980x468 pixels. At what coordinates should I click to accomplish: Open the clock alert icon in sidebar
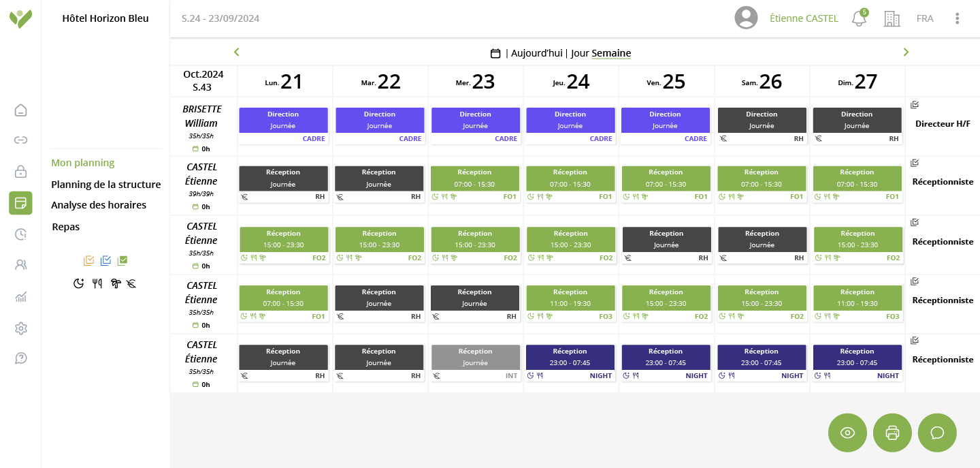[20, 234]
